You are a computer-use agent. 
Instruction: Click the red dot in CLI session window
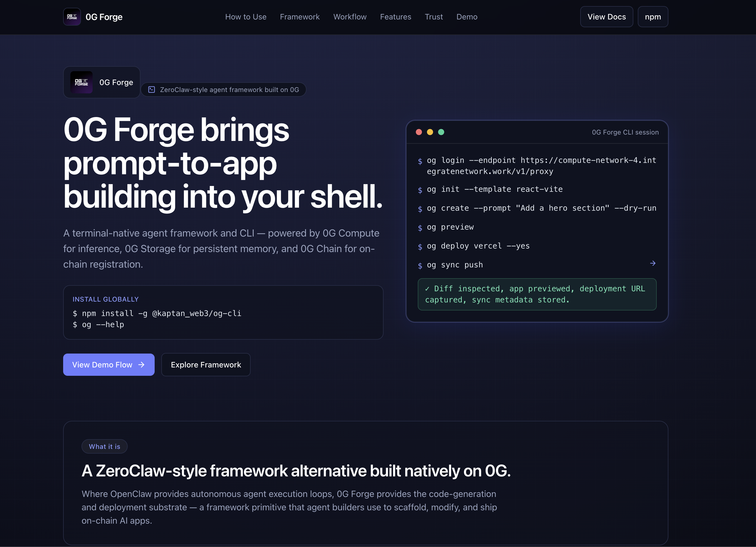419,132
